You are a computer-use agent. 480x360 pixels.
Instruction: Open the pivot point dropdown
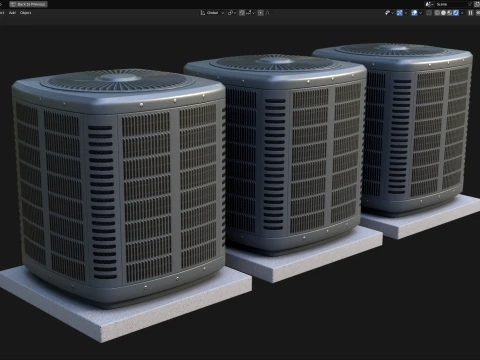(232, 13)
